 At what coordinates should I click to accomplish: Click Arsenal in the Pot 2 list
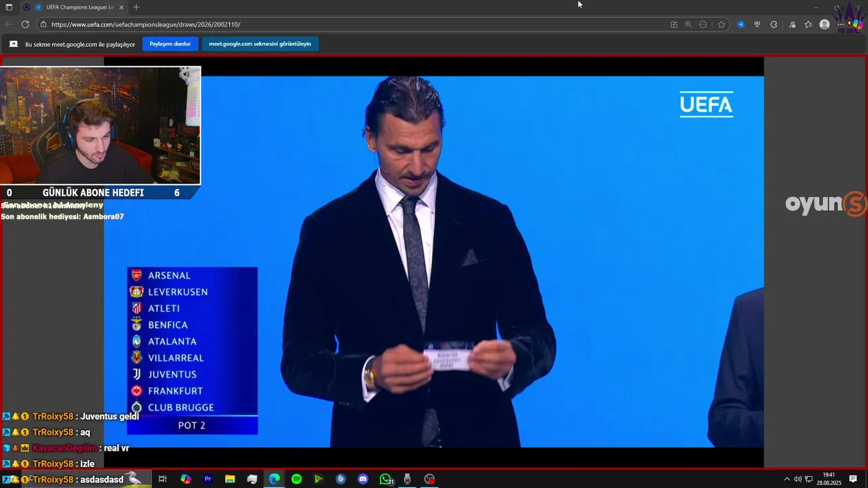pos(169,275)
